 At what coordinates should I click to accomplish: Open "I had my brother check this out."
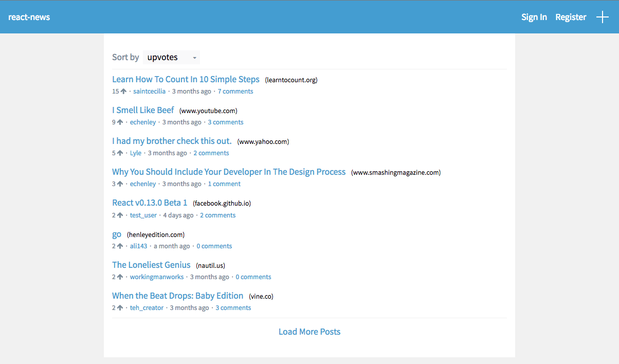172,141
